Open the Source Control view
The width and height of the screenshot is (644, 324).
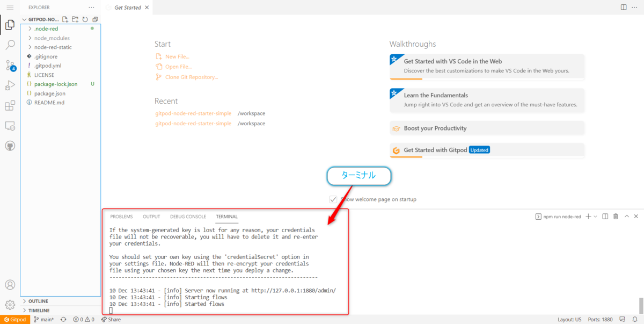[10, 66]
